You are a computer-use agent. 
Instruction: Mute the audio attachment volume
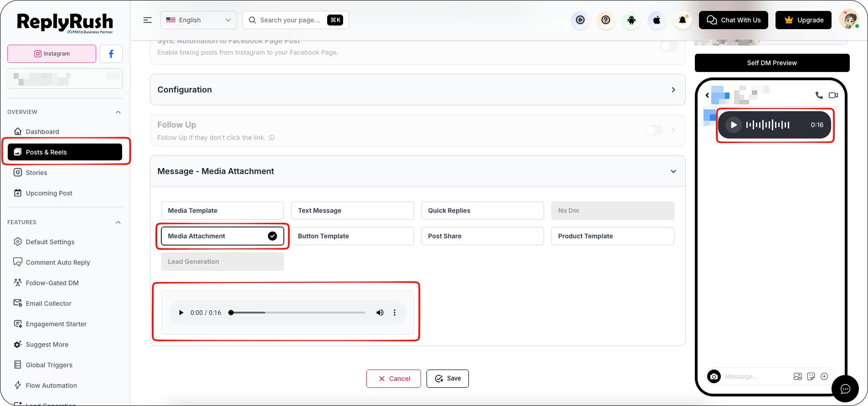tap(380, 313)
